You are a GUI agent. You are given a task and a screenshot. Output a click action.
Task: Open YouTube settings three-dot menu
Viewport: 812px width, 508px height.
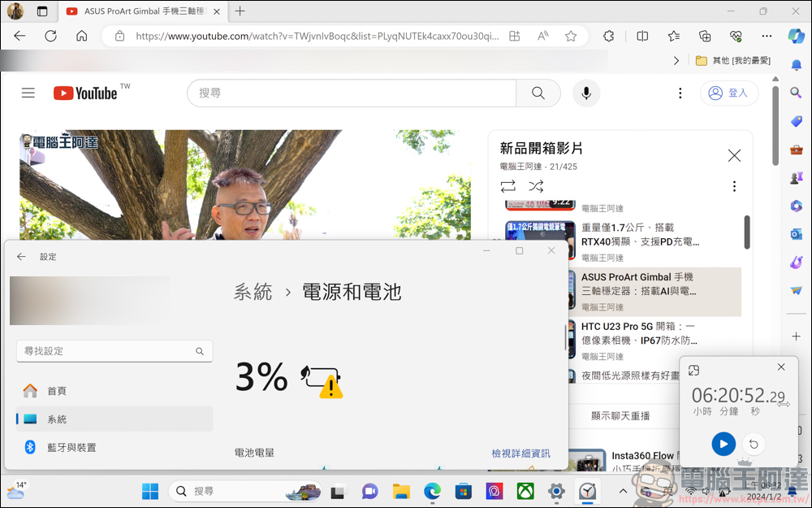coord(680,93)
